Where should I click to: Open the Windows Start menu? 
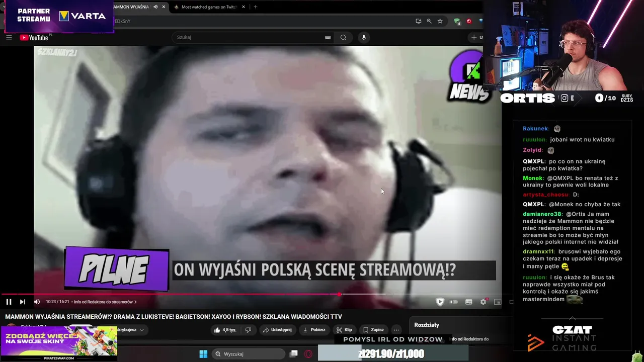tap(203, 354)
